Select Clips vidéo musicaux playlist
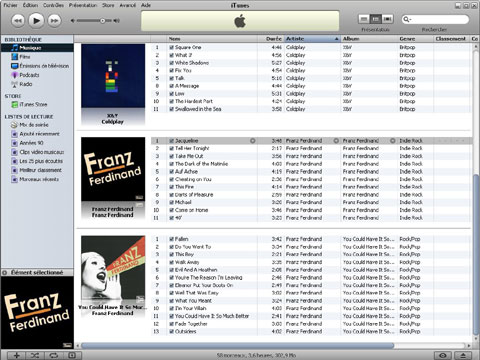The height and width of the screenshot is (360, 480). point(37,152)
